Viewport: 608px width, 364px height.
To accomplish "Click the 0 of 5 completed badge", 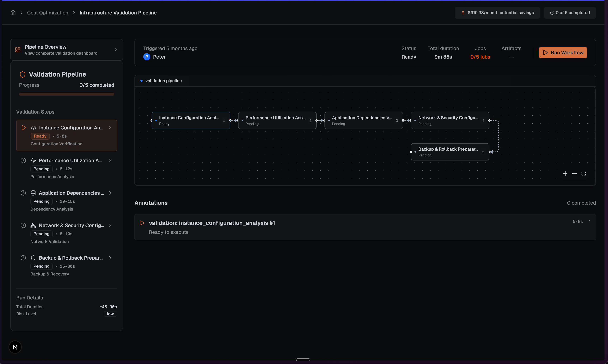I will coord(570,13).
